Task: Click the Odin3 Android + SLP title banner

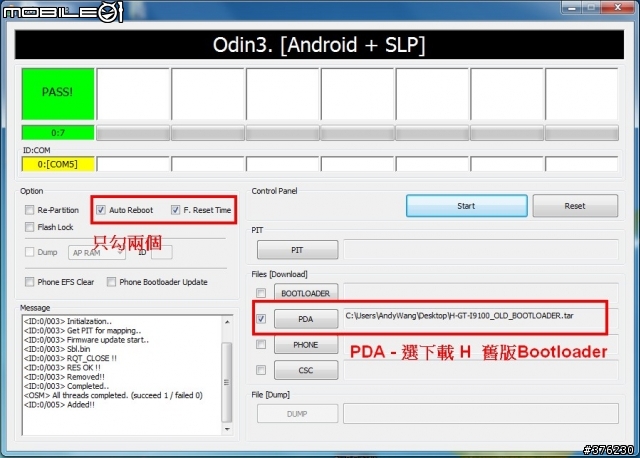Action: pos(319,45)
